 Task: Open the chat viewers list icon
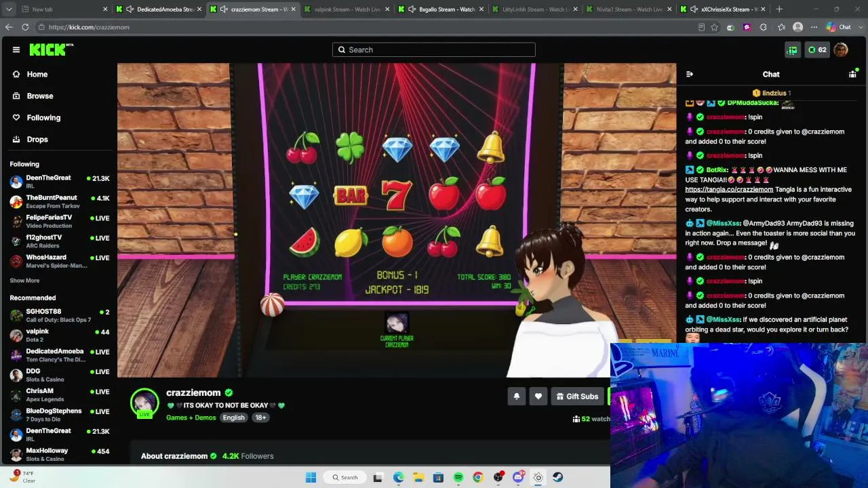852,75
